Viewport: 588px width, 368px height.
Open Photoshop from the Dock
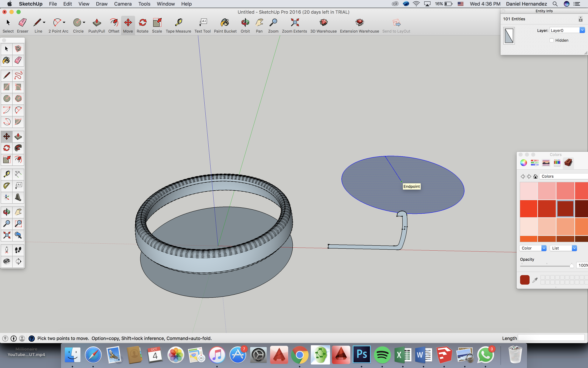[x=362, y=355]
